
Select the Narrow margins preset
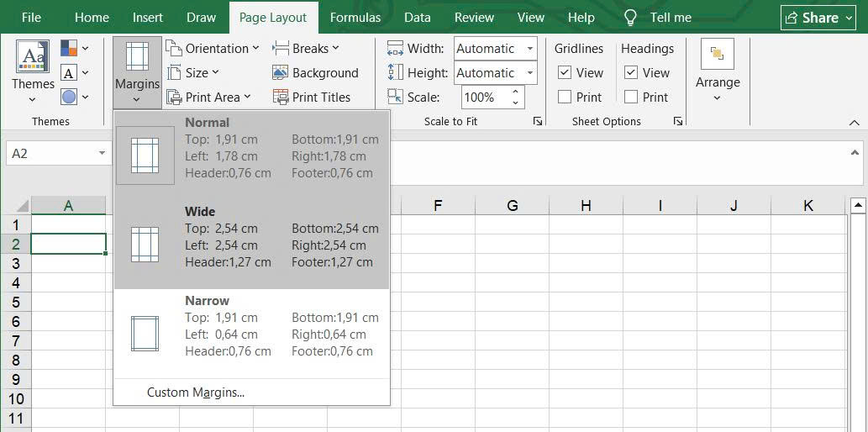pyautogui.click(x=251, y=334)
